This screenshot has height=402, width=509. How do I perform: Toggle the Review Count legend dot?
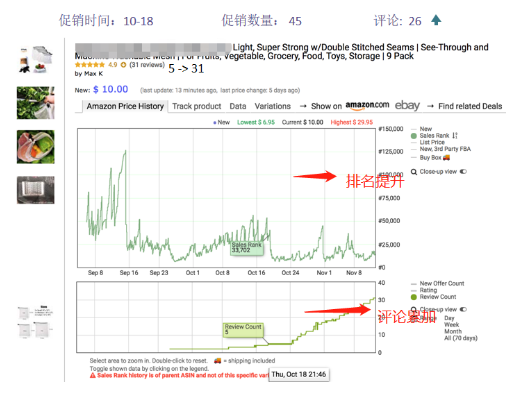[x=414, y=297]
